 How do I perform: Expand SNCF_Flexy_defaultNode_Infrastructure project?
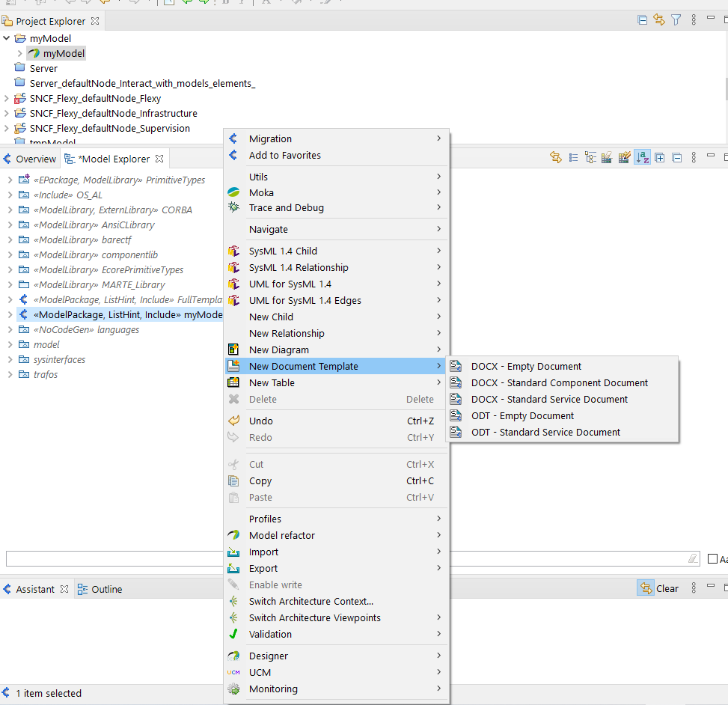[7, 113]
